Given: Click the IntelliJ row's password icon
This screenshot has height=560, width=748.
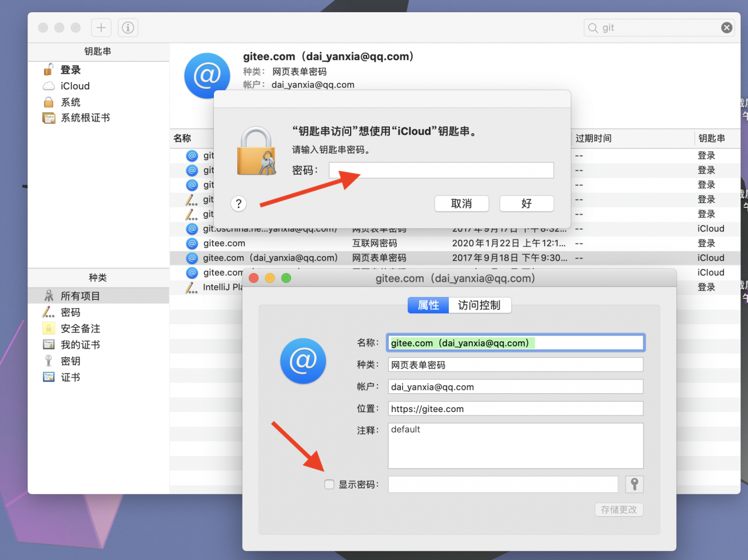Looking at the screenshot, I should click(x=191, y=287).
